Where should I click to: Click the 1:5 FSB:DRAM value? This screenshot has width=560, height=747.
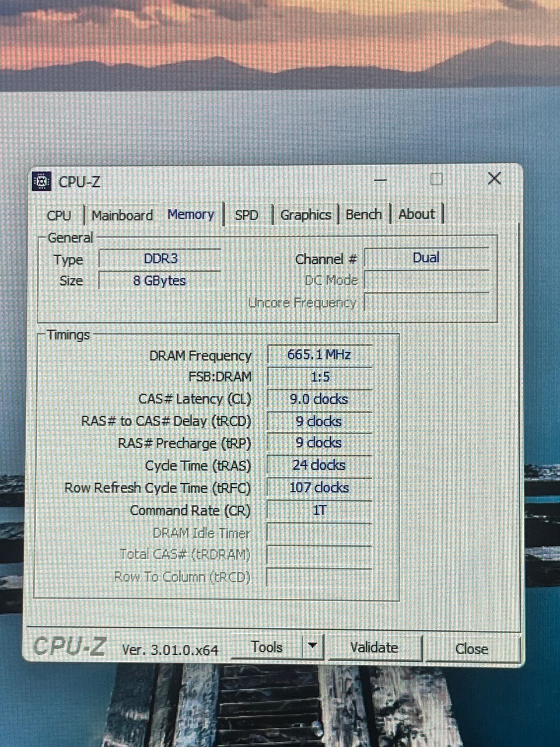[x=320, y=376]
